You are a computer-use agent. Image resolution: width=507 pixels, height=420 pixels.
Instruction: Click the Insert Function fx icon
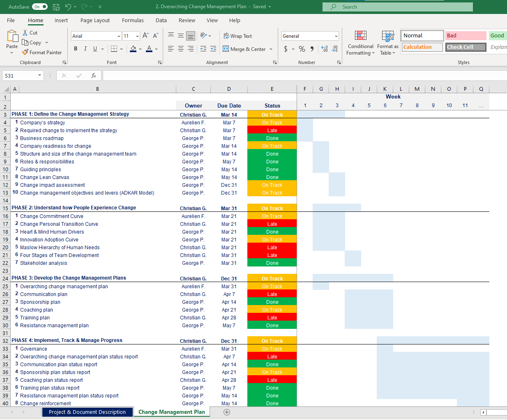pos(94,76)
